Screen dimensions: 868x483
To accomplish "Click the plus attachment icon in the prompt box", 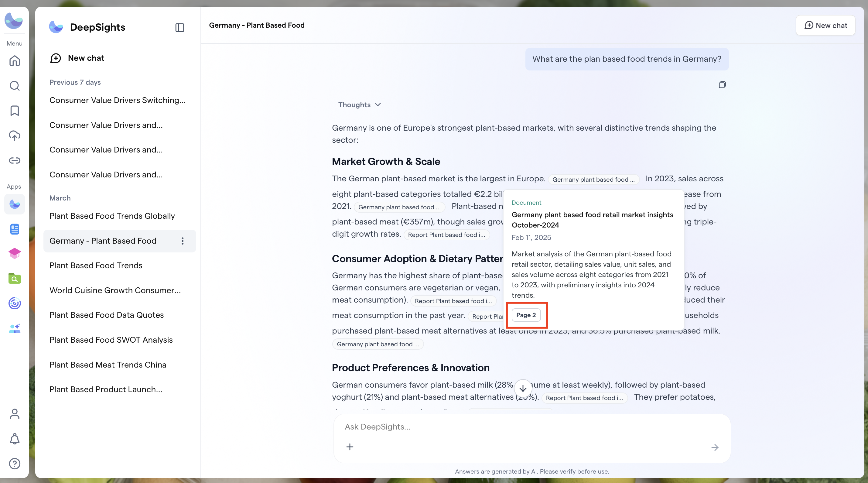I will pos(350,447).
